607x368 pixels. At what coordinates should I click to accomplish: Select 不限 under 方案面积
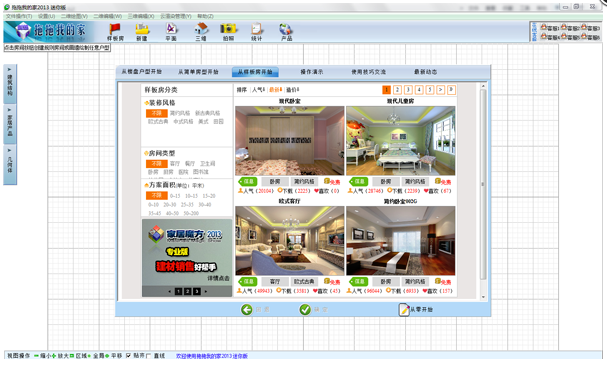coord(156,195)
